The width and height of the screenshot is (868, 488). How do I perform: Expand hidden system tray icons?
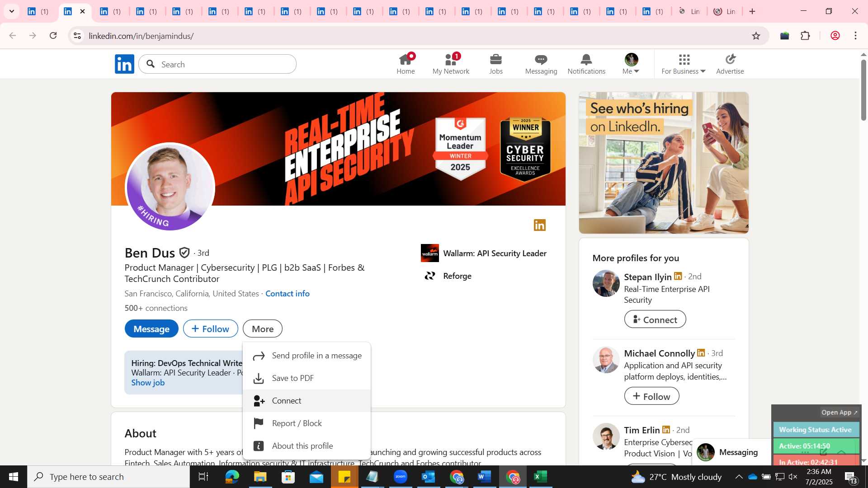[739, 477]
